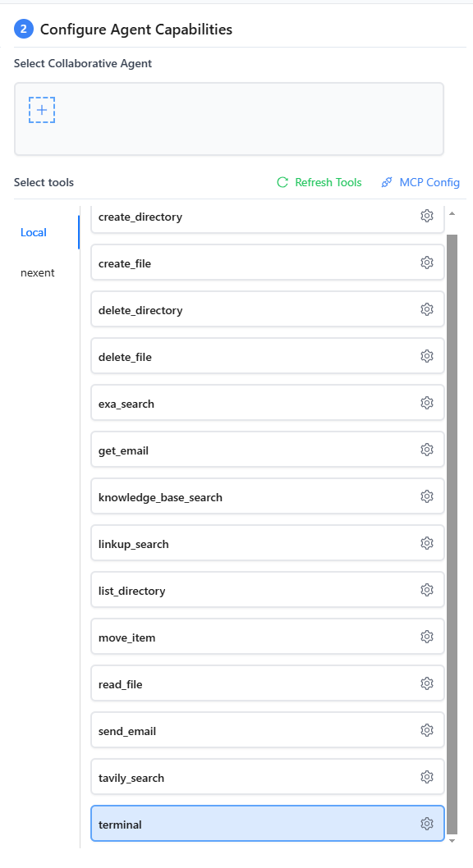Viewport: 473px width, 868px height.
Task: Open settings for the delete_file tool
Action: [x=426, y=355]
